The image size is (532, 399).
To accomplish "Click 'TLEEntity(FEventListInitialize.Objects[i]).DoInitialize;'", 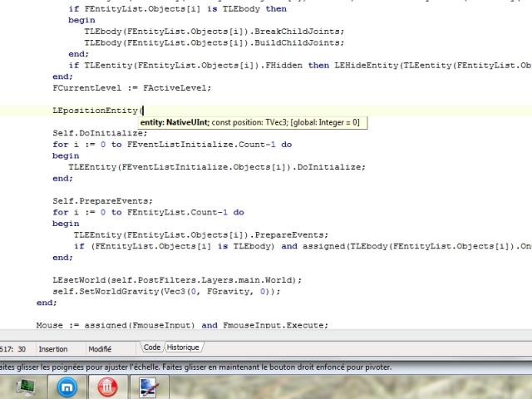I will (x=217, y=167).
